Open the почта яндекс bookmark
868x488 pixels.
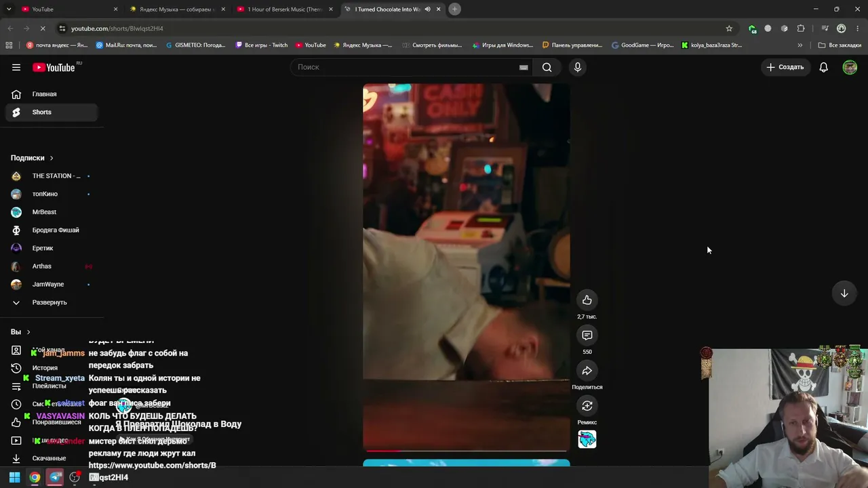[x=57, y=45]
